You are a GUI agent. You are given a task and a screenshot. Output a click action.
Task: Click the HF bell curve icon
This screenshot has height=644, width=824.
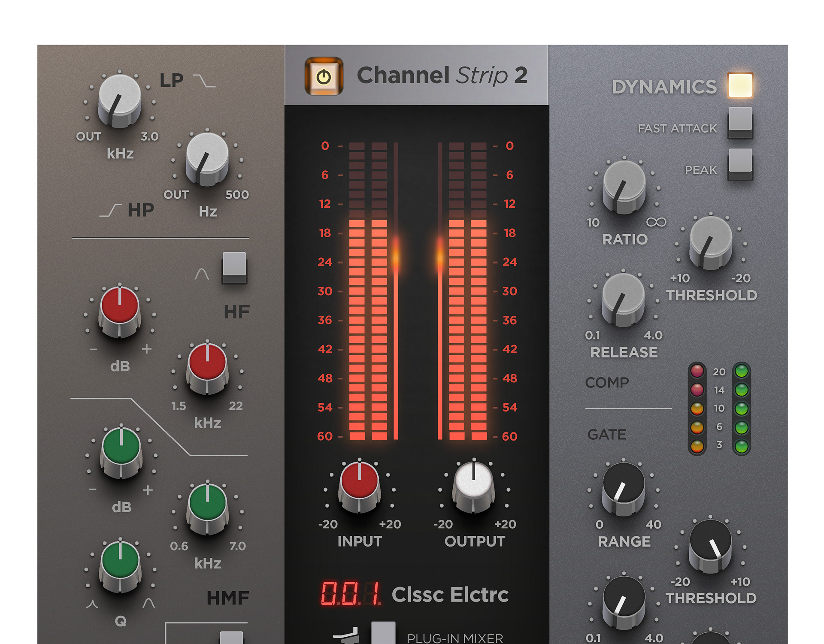pos(202,274)
